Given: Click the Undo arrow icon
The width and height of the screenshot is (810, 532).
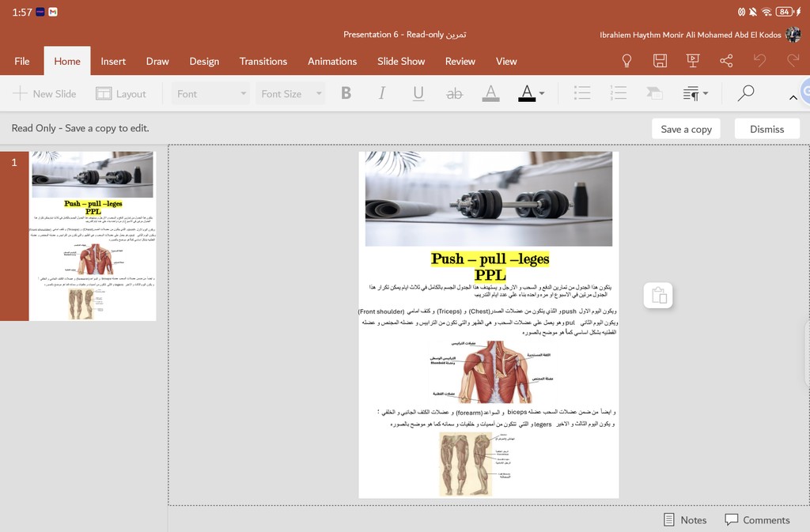Looking at the screenshot, I should pos(759,61).
